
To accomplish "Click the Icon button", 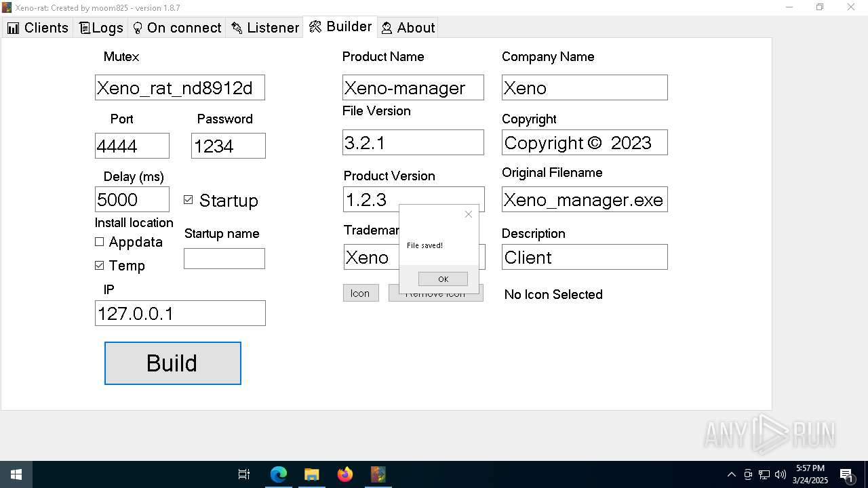I will [x=361, y=293].
